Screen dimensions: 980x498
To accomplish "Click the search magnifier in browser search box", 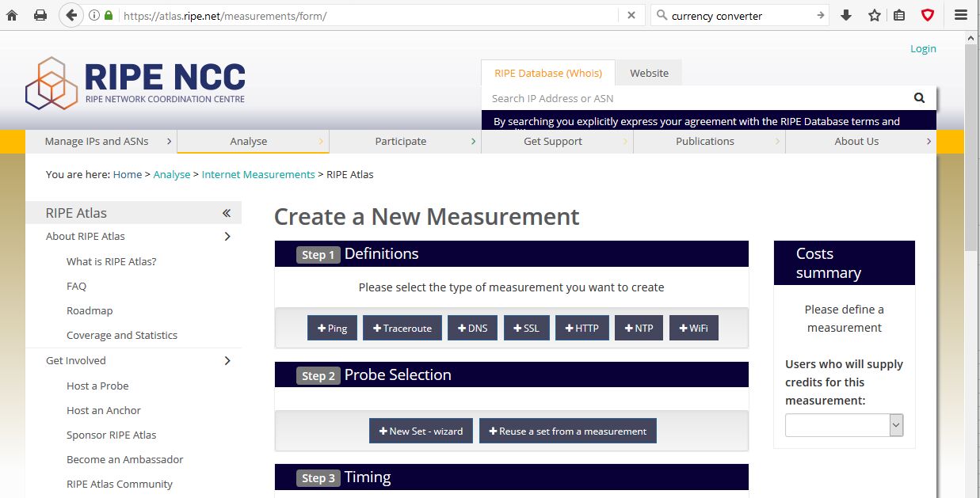I will pos(661,15).
